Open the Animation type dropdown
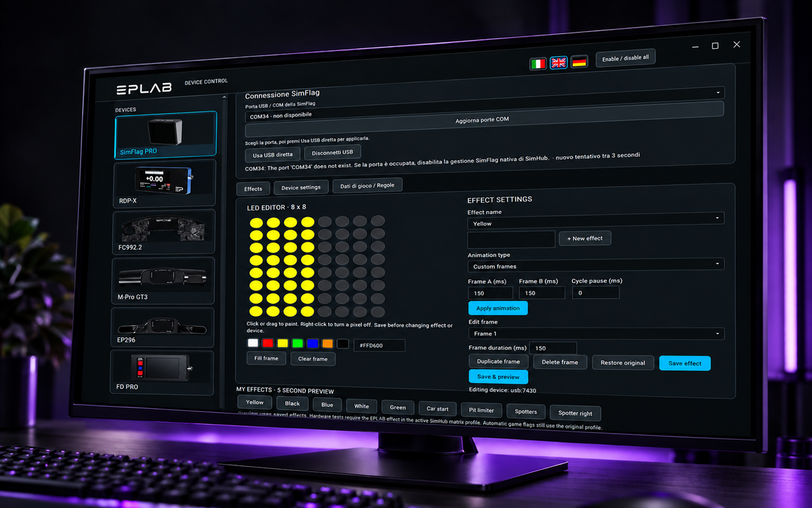This screenshot has height=508, width=812. (596, 265)
